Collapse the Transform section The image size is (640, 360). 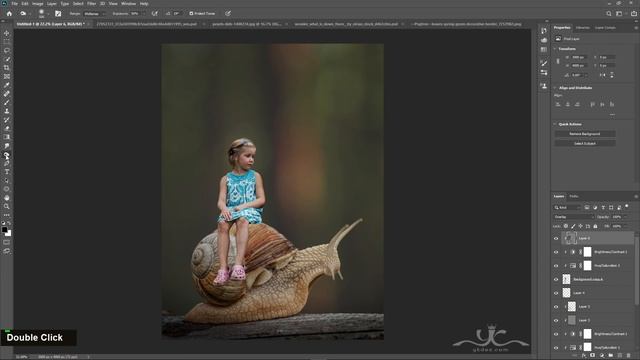tap(555, 49)
